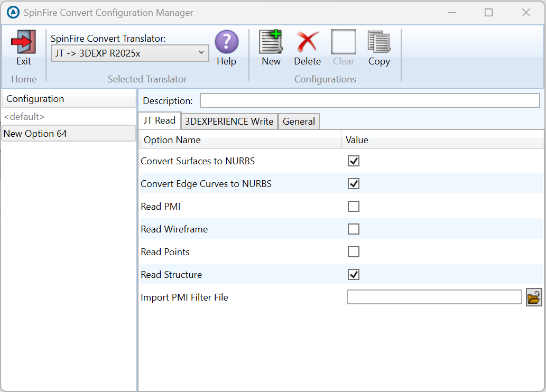The image size is (546, 392).
Task: Enable the Read Points checkbox
Action: coord(354,251)
